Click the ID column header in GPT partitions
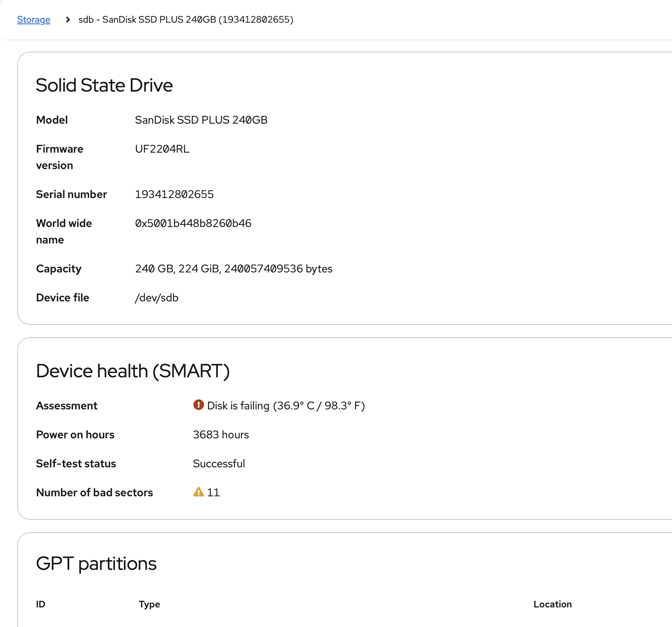 coord(40,604)
